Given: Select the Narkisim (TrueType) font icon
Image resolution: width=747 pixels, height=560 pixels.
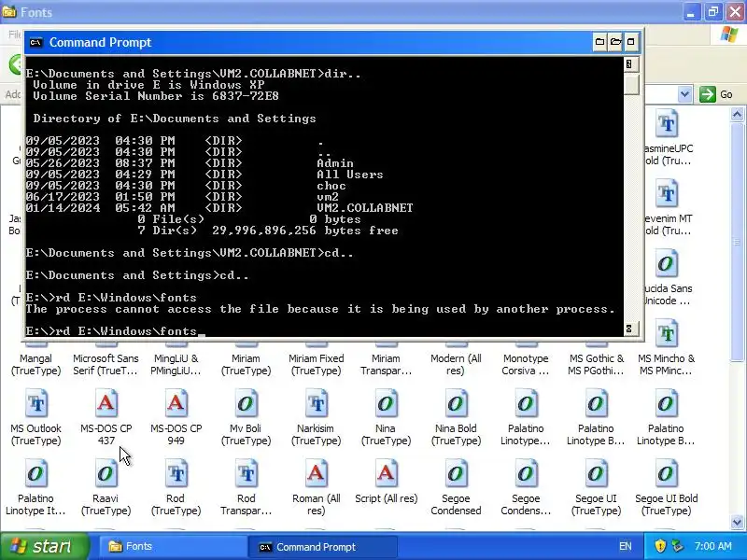Looking at the screenshot, I should point(316,404).
